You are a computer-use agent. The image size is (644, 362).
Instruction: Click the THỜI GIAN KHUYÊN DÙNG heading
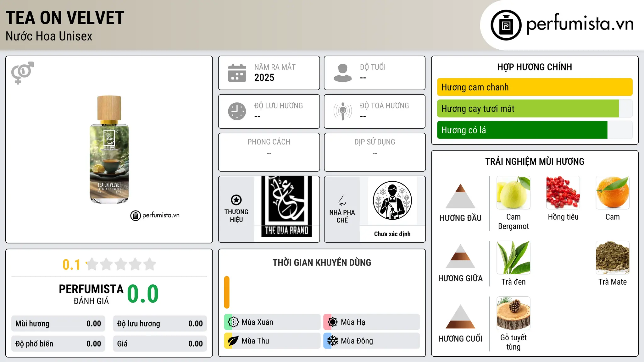pos(322,263)
